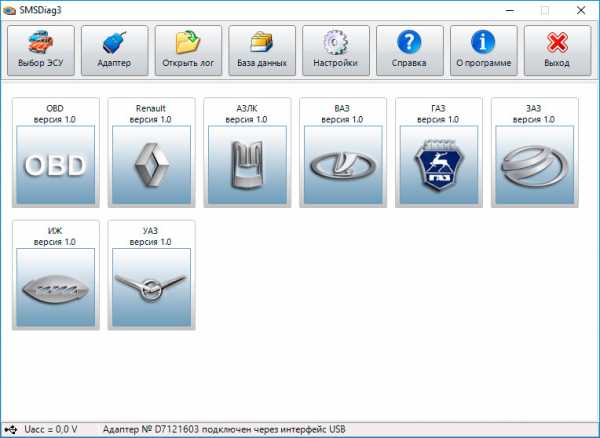Click the adapter № D7121603 status message
600x438 pixels.
[x=224, y=430]
